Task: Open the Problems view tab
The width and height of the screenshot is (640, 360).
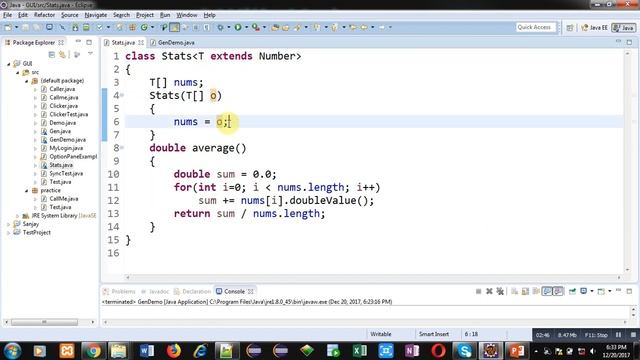Action: click(x=119, y=291)
